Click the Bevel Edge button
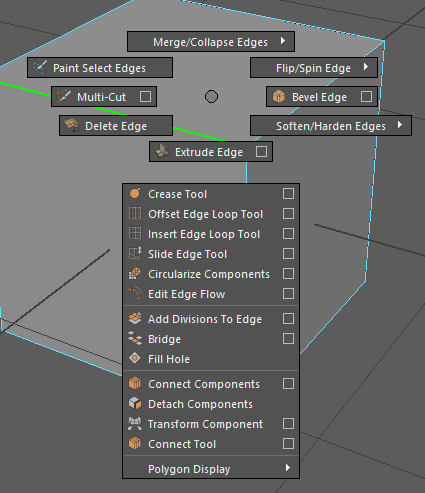 click(322, 97)
